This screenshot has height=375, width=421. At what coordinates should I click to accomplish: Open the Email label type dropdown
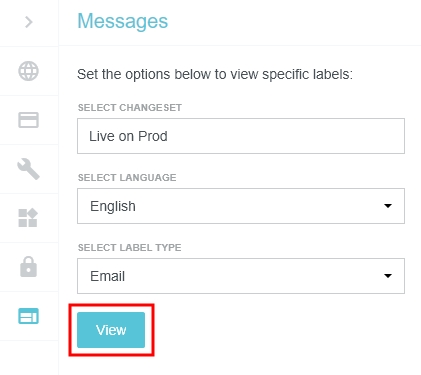[x=241, y=276]
